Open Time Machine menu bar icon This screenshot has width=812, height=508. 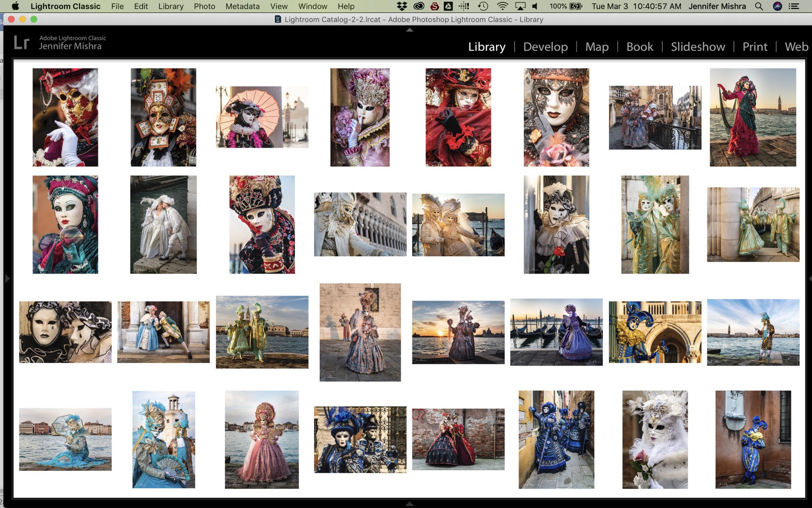click(x=483, y=6)
